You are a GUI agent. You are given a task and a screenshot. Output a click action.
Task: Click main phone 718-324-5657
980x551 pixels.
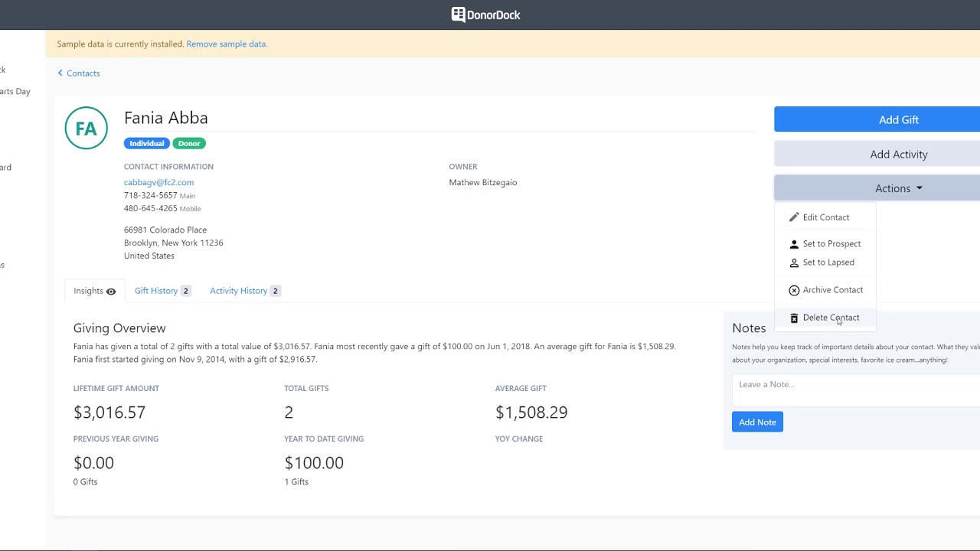(x=151, y=195)
